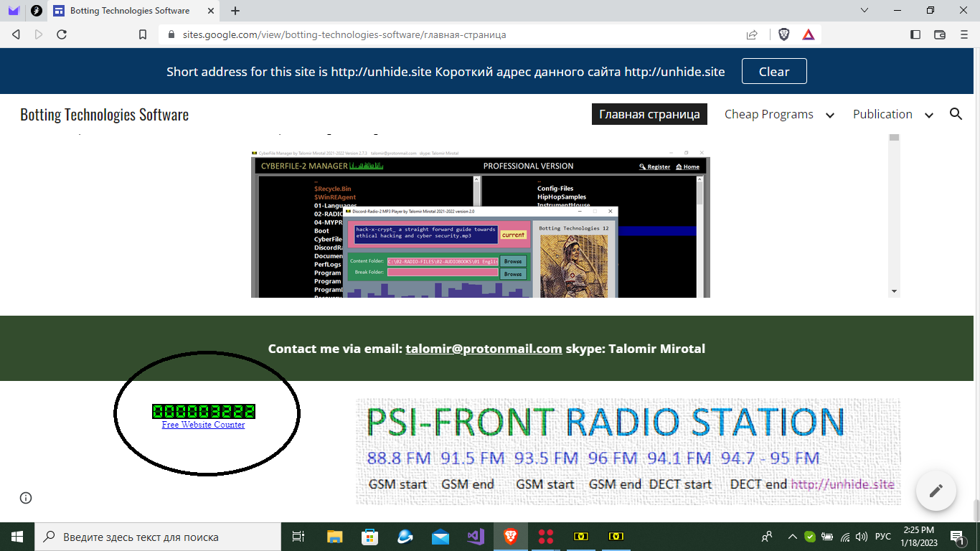
Task: View site info via the padlock icon
Action: 170,34
